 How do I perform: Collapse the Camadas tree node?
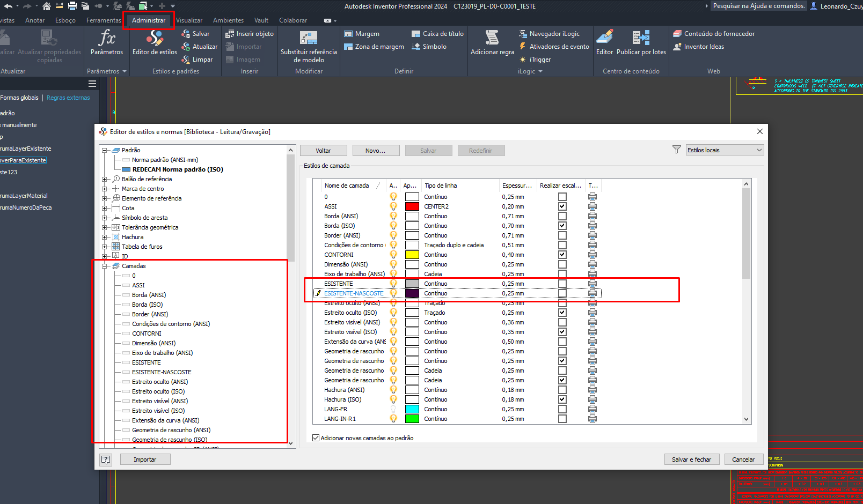click(105, 266)
